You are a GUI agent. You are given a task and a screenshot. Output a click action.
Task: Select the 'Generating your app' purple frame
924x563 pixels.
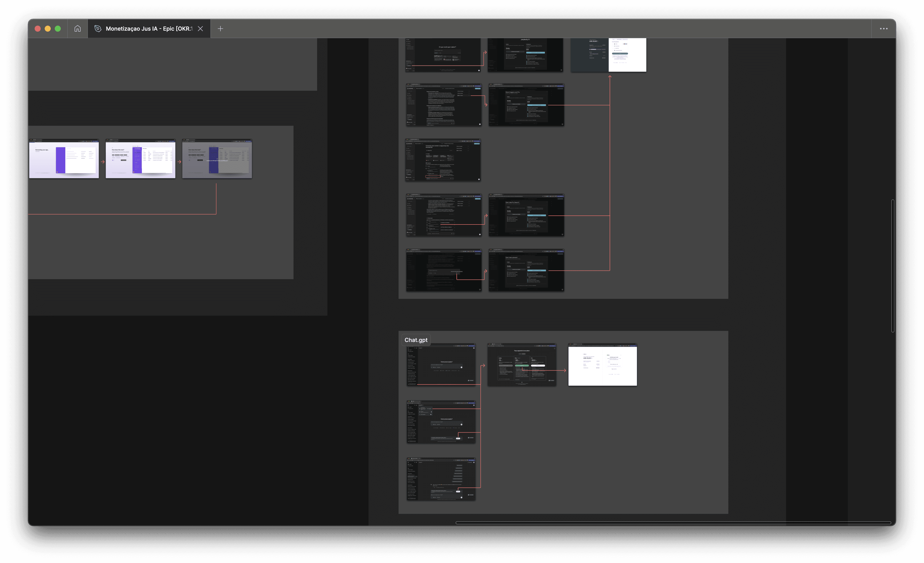(64, 159)
